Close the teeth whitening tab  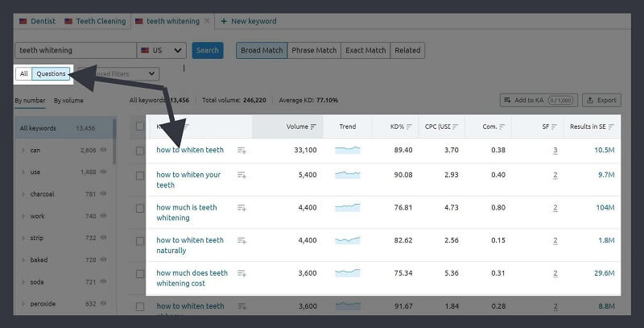tap(207, 21)
